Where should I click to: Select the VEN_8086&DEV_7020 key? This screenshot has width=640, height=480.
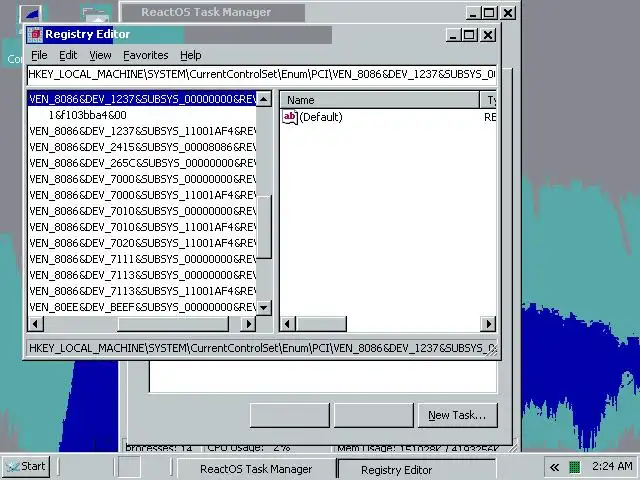tap(142, 243)
